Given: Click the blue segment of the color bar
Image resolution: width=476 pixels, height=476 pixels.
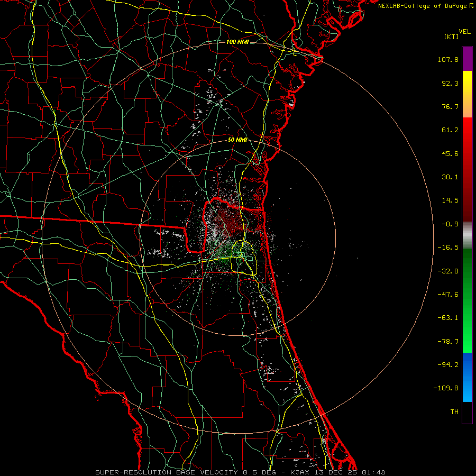Looking at the screenshot, I should [467, 377].
